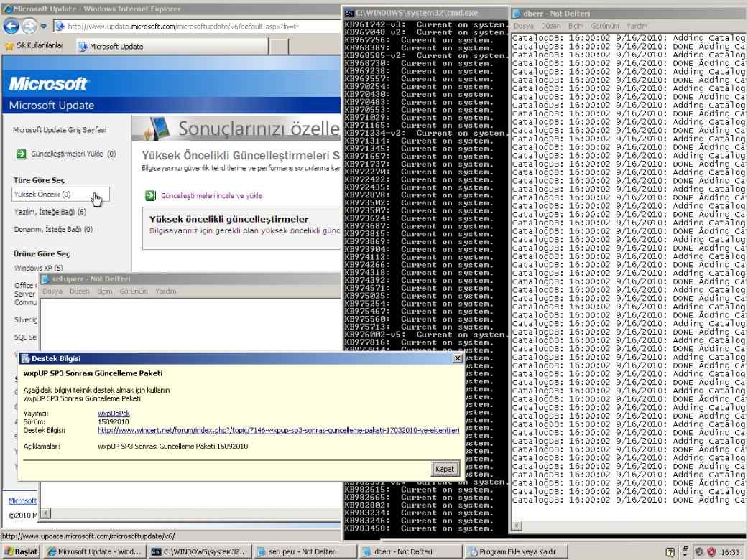Click the red security shield tray icon
This screenshot has width=748, height=560.
pyautogui.click(x=711, y=552)
